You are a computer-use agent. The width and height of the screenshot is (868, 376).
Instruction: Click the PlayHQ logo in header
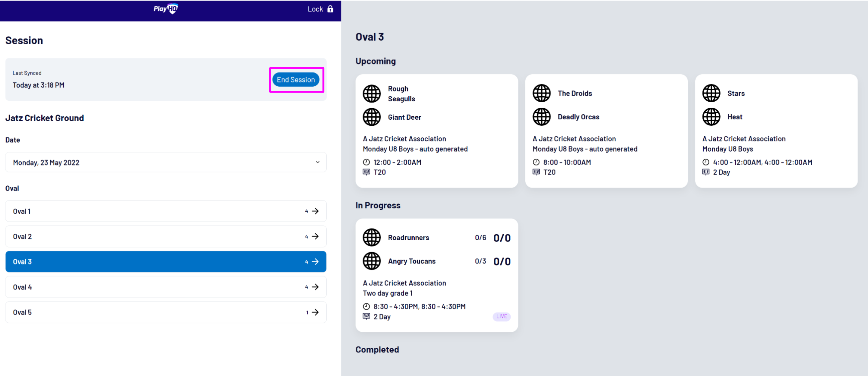pos(166,9)
